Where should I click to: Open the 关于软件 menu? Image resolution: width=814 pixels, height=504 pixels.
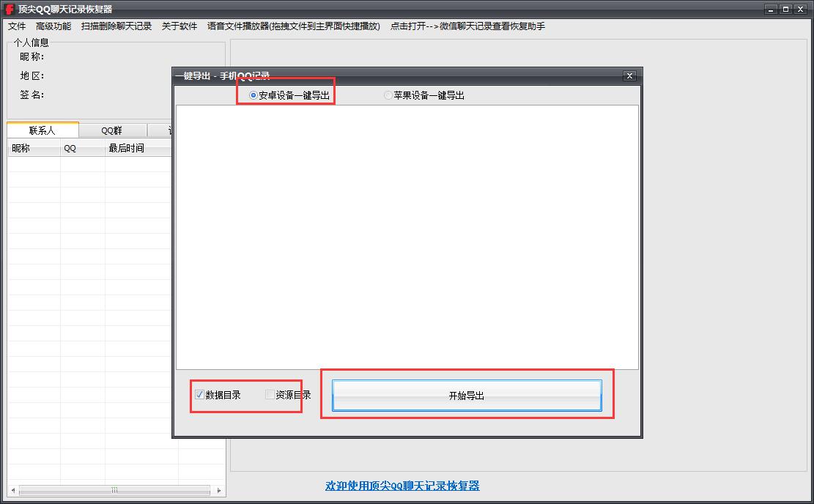tap(179, 26)
